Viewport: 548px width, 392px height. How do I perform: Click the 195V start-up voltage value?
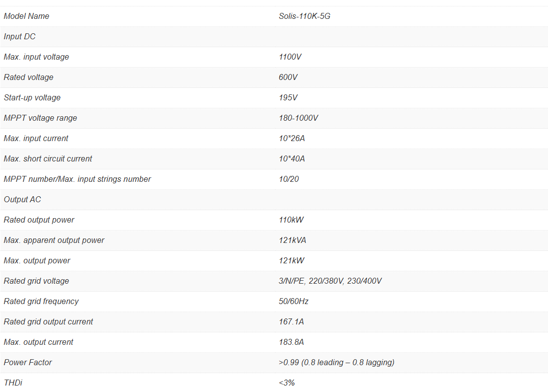click(x=288, y=98)
